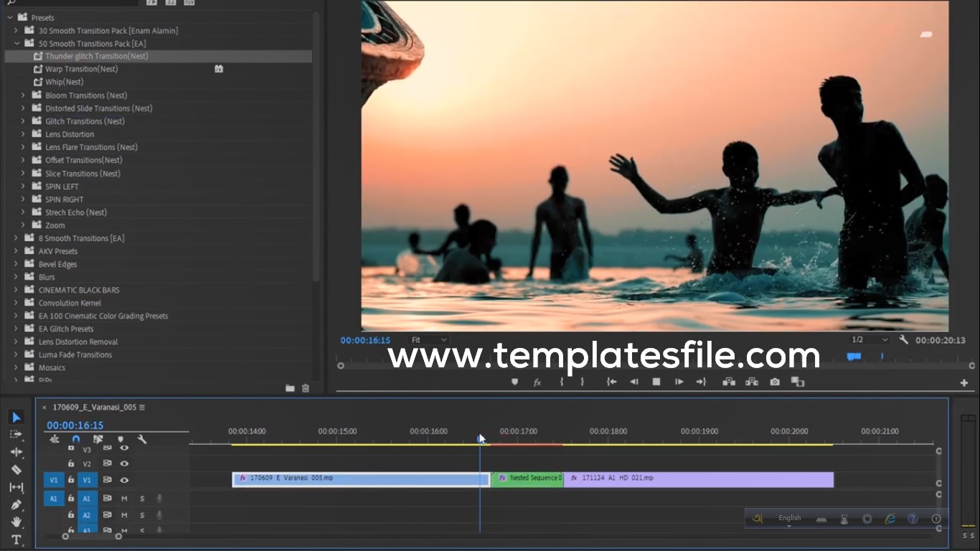980x551 pixels.
Task: Go to Out point button
Action: coord(701,382)
